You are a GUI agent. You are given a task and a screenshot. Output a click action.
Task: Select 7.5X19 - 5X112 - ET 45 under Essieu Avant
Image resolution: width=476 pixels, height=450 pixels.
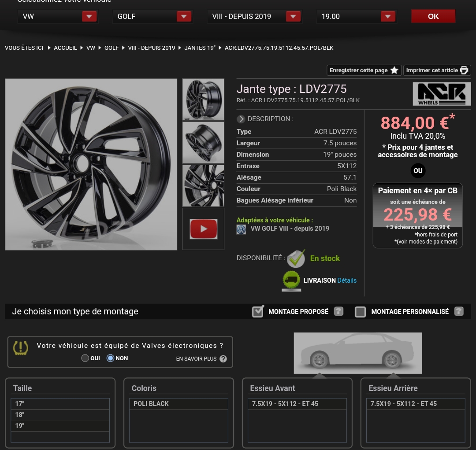[x=297, y=404]
